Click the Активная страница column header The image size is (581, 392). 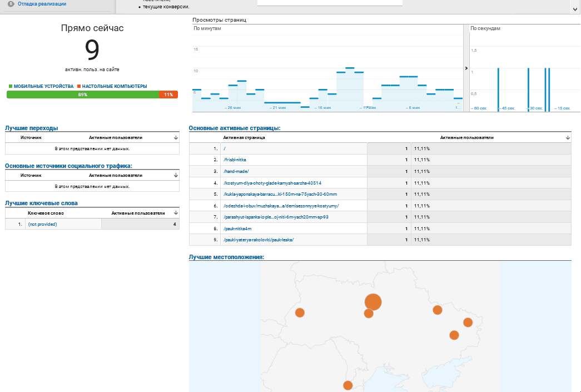(x=244, y=137)
